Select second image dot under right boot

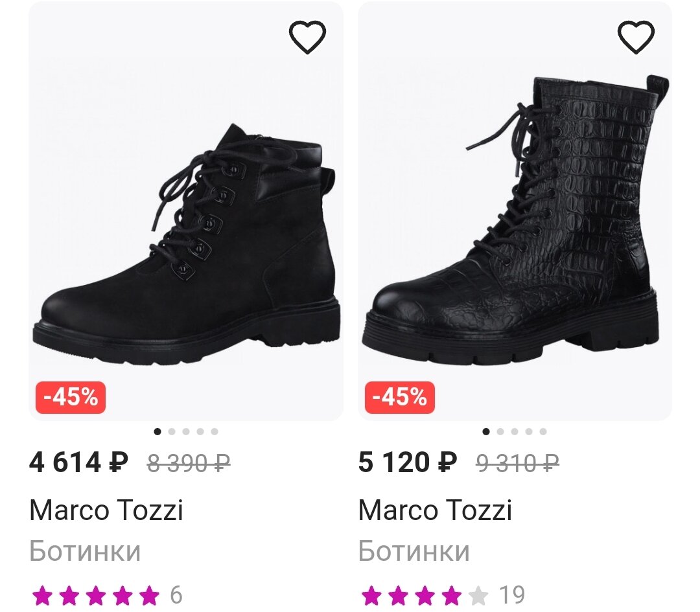500,431
